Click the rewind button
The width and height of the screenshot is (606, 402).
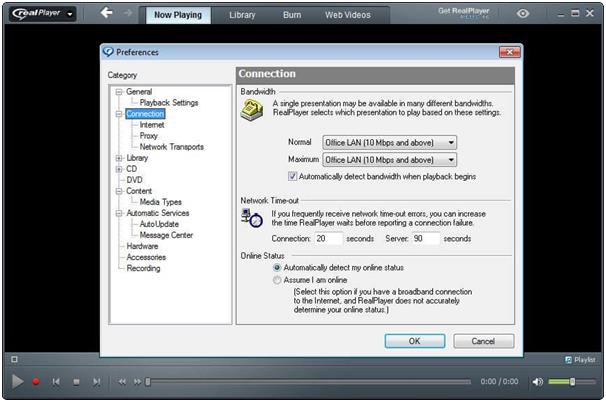pyautogui.click(x=122, y=382)
